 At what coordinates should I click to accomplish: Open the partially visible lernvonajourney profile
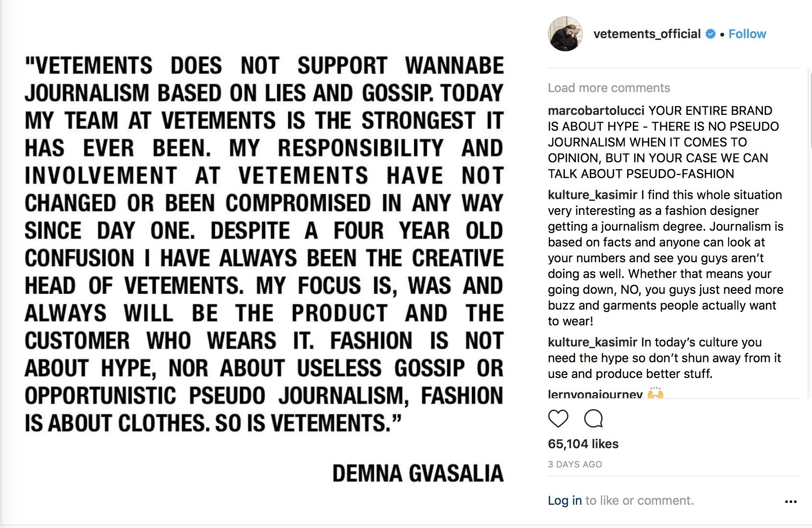[595, 394]
